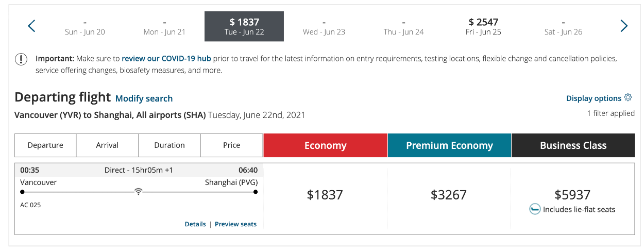Sort flights by Arrival
The image size is (644, 252).
click(107, 145)
